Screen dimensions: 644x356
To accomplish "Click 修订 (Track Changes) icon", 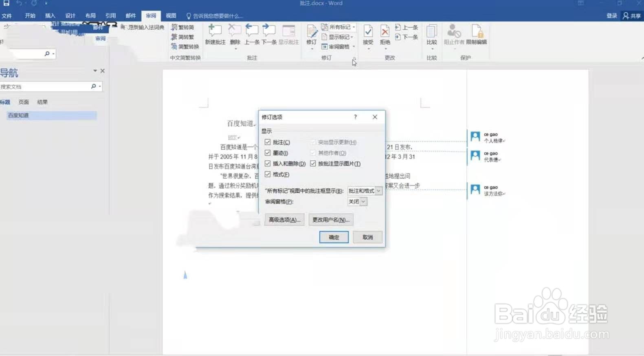I will click(311, 31).
